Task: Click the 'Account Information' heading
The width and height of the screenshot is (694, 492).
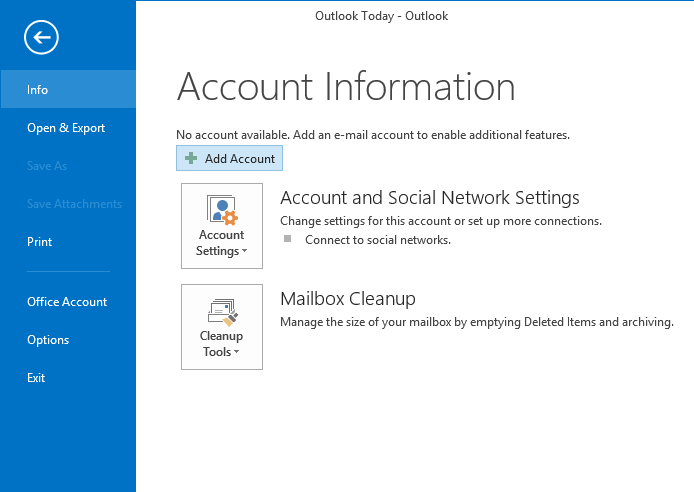Action: point(346,87)
